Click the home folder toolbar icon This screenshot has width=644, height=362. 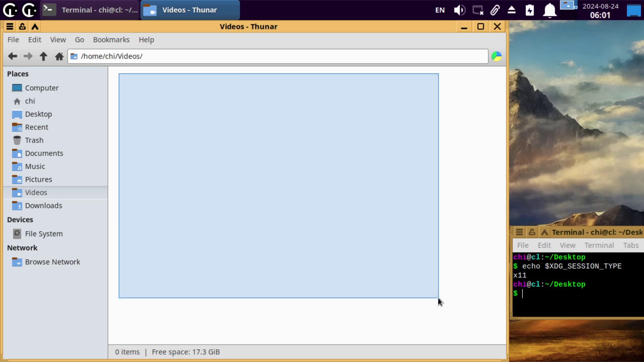click(59, 56)
